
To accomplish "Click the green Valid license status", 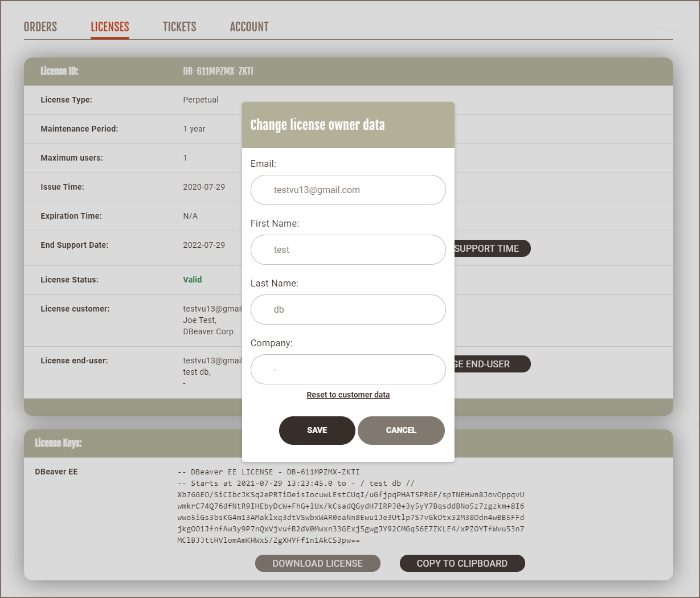I will [x=193, y=280].
